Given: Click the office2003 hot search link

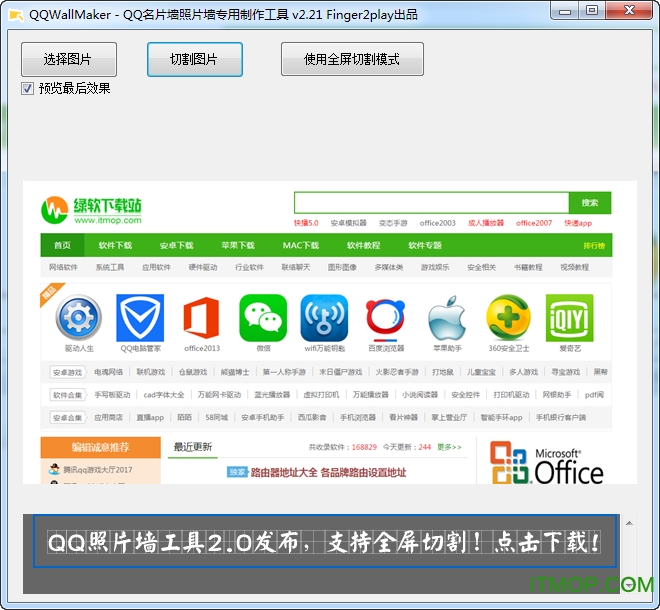Looking at the screenshot, I should point(437,223).
